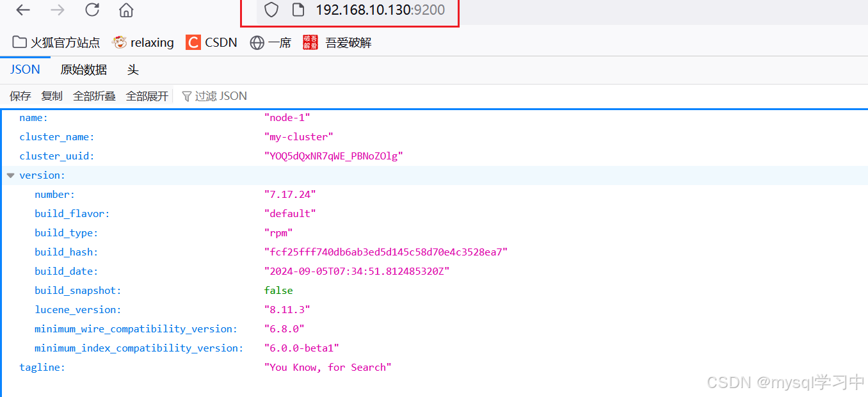Open the relaxing bookmark

pyautogui.click(x=143, y=43)
